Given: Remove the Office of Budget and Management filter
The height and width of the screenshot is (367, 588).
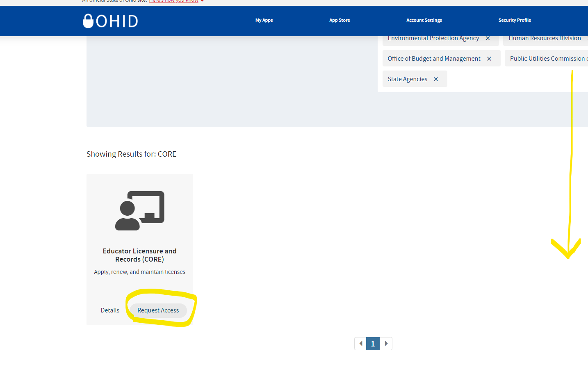Looking at the screenshot, I should pyautogui.click(x=489, y=58).
